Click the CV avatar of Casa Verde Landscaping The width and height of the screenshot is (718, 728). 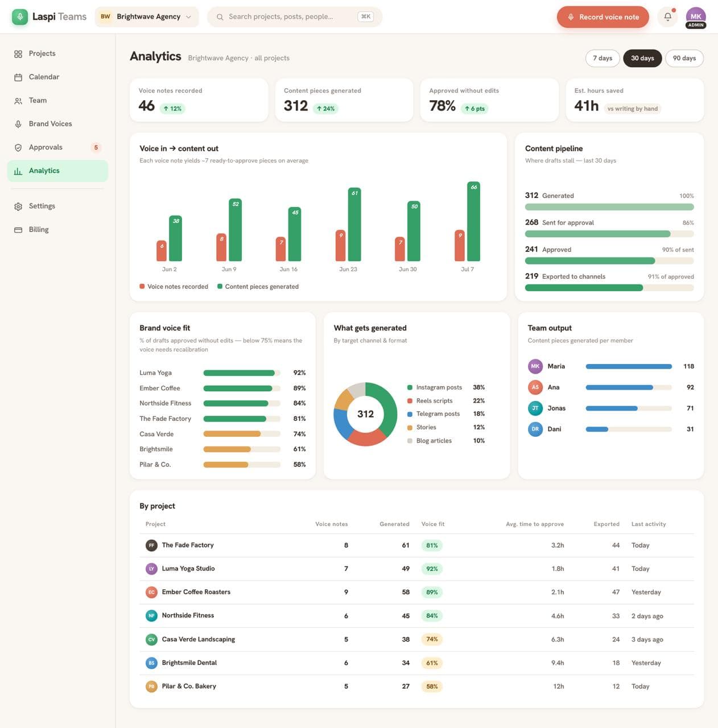coord(151,639)
